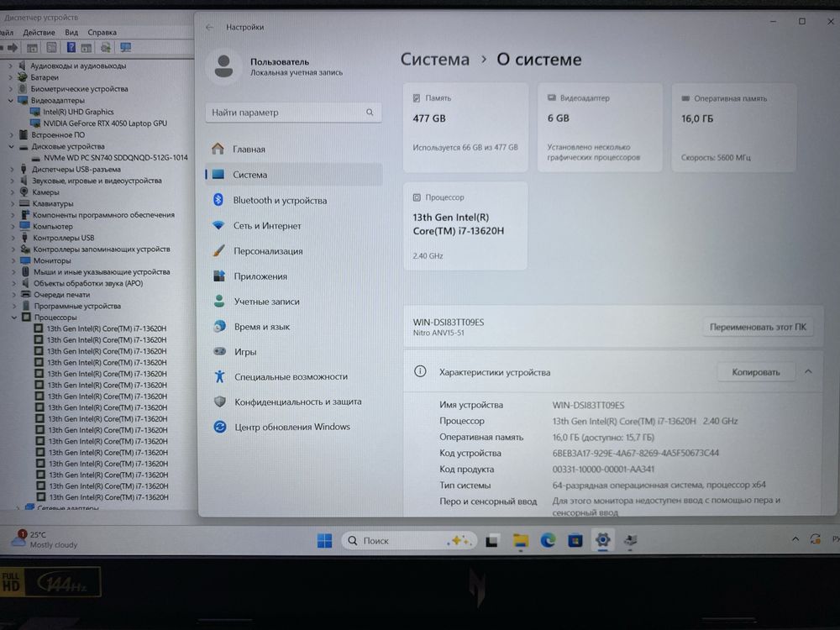Click Settings gear icon in taskbar
The width and height of the screenshot is (840, 630).
(x=602, y=540)
